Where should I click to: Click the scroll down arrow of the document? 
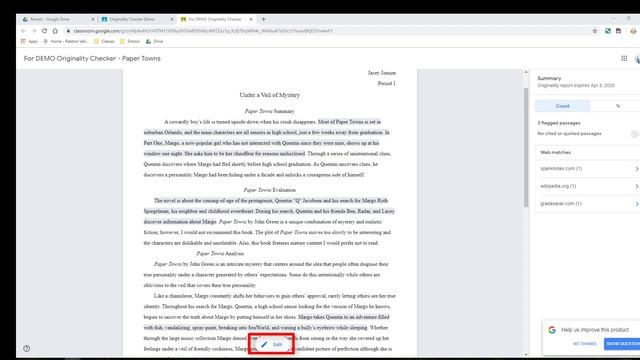(526, 355)
